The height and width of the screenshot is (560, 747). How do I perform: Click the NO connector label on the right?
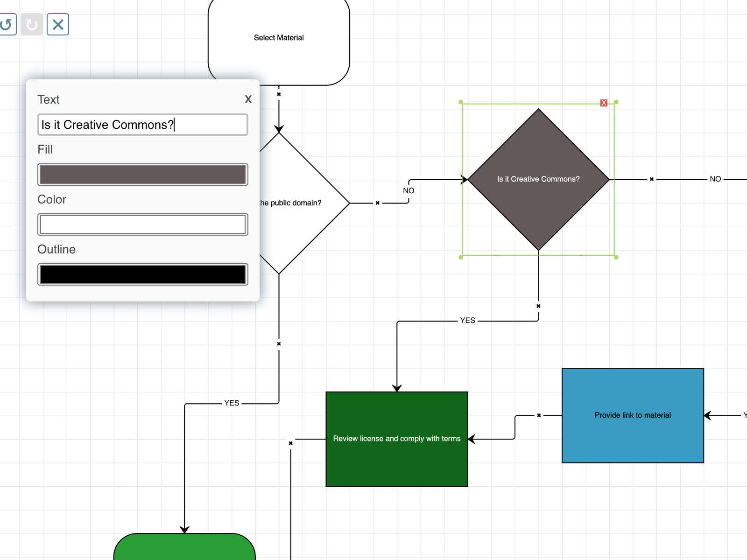(715, 179)
